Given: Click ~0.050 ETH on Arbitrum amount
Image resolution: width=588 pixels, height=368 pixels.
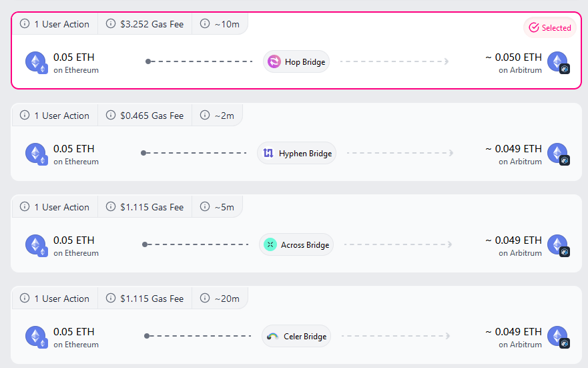Looking at the screenshot, I should click(513, 63).
